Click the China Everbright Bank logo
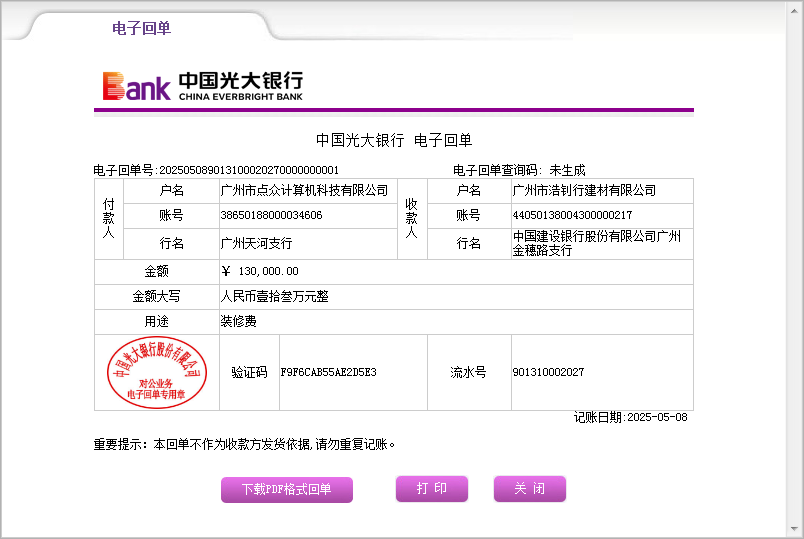The image size is (804, 539). 202,86
